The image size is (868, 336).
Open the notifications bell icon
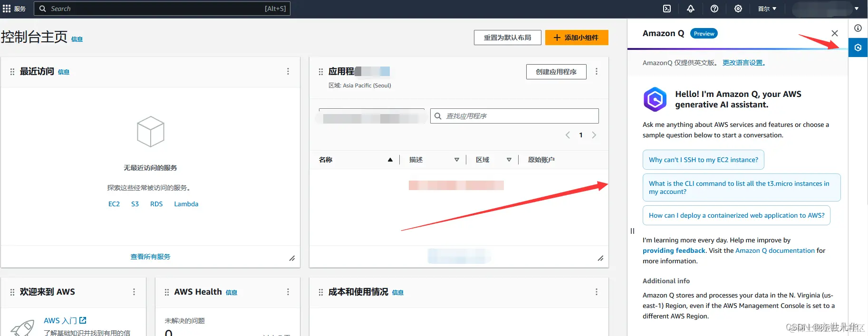(691, 9)
